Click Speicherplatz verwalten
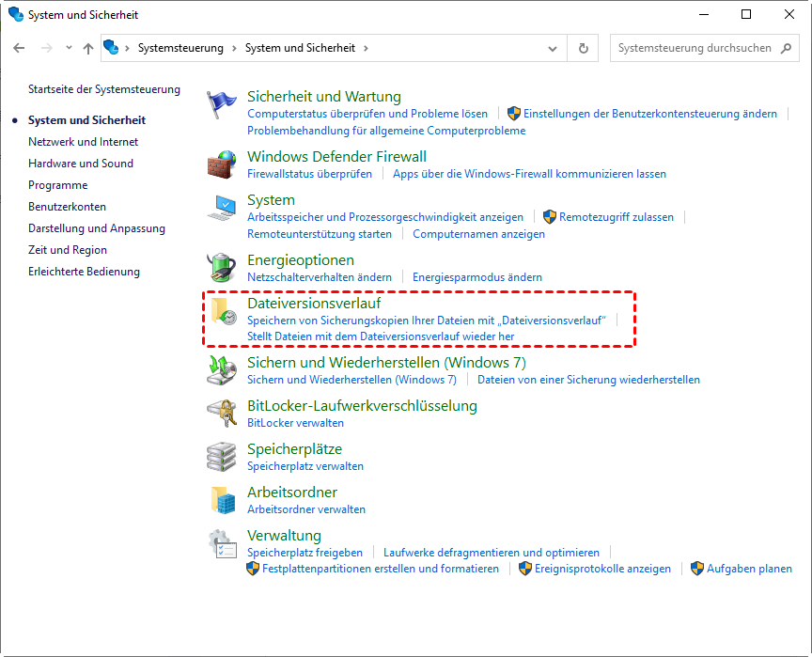 tap(305, 466)
